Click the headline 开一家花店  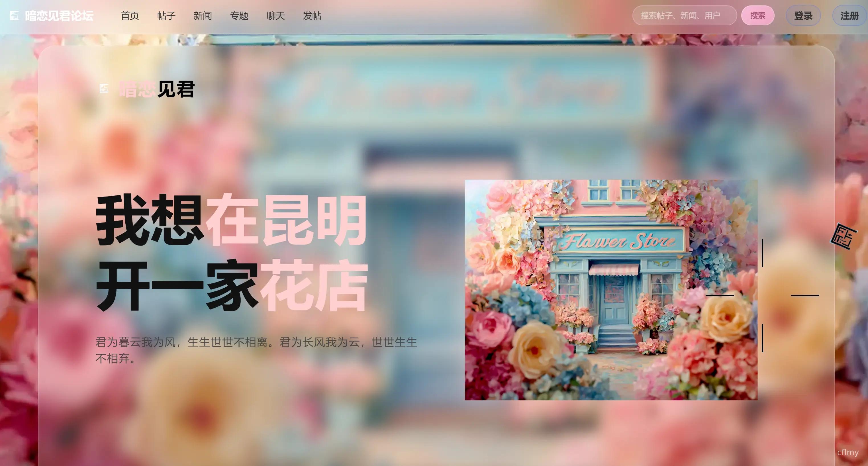232,285
